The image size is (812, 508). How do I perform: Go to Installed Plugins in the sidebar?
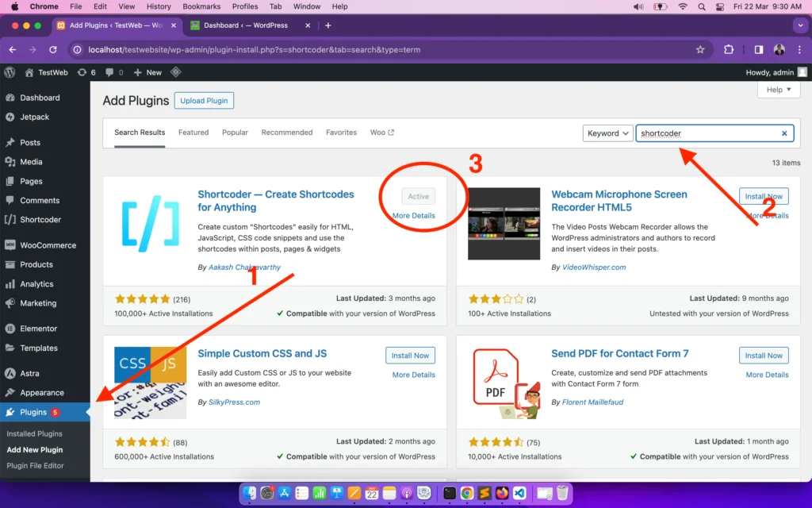pyautogui.click(x=34, y=434)
